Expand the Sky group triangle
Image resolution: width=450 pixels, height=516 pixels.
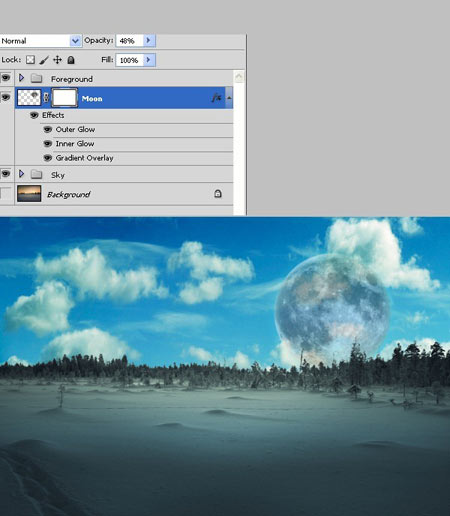[22, 174]
